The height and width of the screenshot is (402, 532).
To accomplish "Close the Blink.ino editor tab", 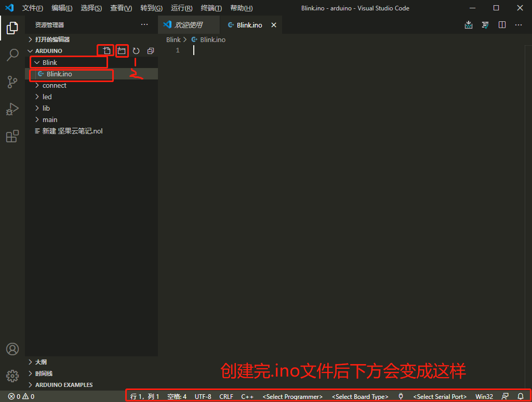I will (274, 25).
